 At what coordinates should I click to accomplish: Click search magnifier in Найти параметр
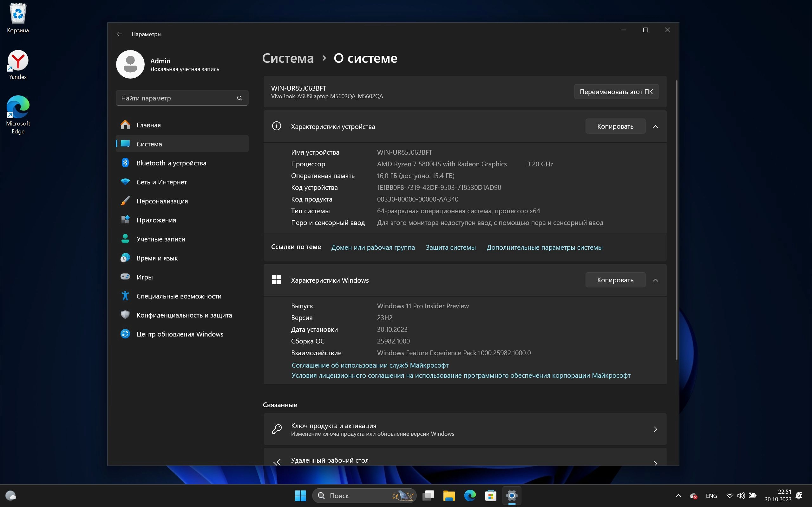click(x=239, y=98)
